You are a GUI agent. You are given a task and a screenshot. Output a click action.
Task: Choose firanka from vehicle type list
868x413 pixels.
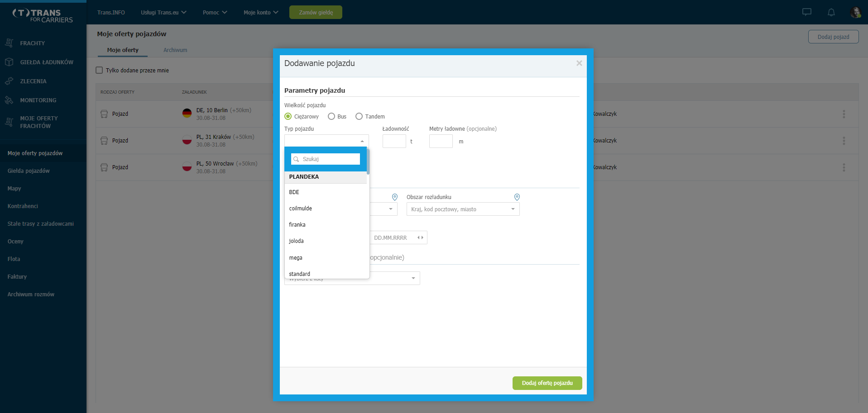tap(326, 225)
